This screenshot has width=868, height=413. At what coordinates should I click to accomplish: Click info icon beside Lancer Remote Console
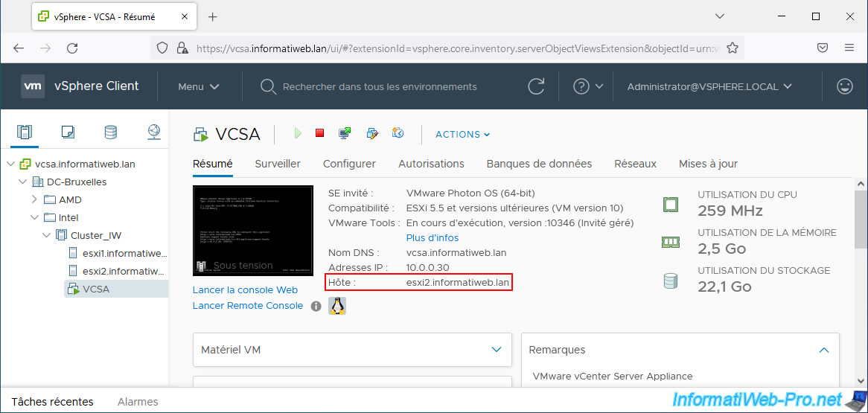pos(316,306)
